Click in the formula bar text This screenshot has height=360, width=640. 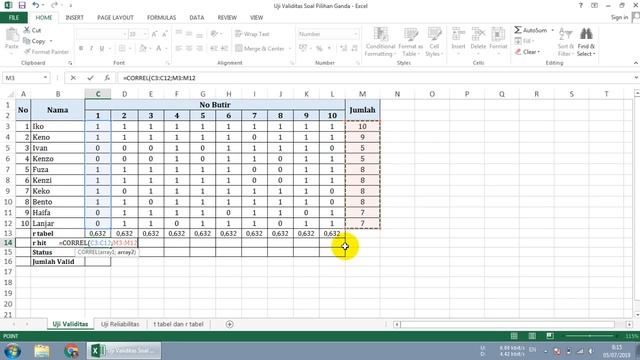[159, 78]
